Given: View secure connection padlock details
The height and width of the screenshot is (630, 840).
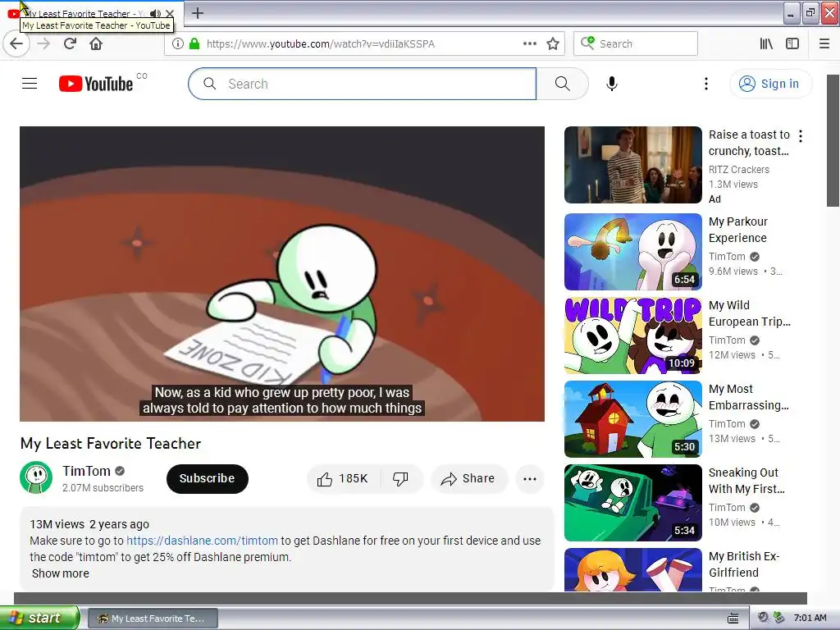Looking at the screenshot, I should 194,44.
